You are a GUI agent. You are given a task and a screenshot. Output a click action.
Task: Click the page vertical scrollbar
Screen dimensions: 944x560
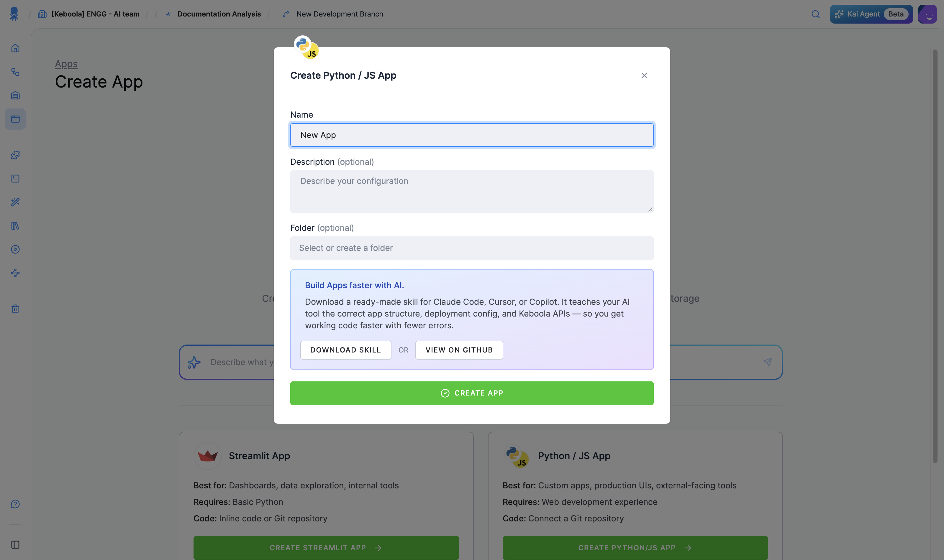coord(935,256)
